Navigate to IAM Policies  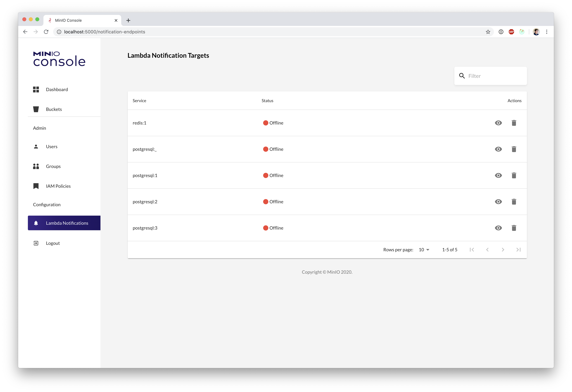pos(58,186)
